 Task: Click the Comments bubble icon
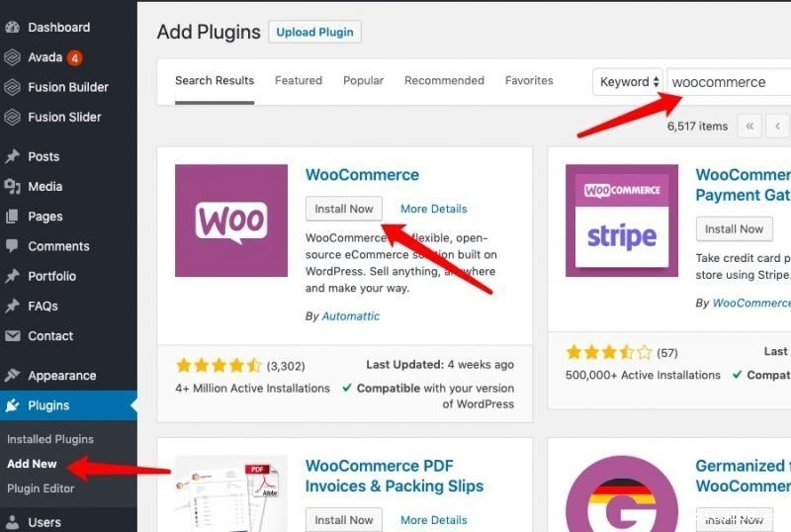coord(12,246)
